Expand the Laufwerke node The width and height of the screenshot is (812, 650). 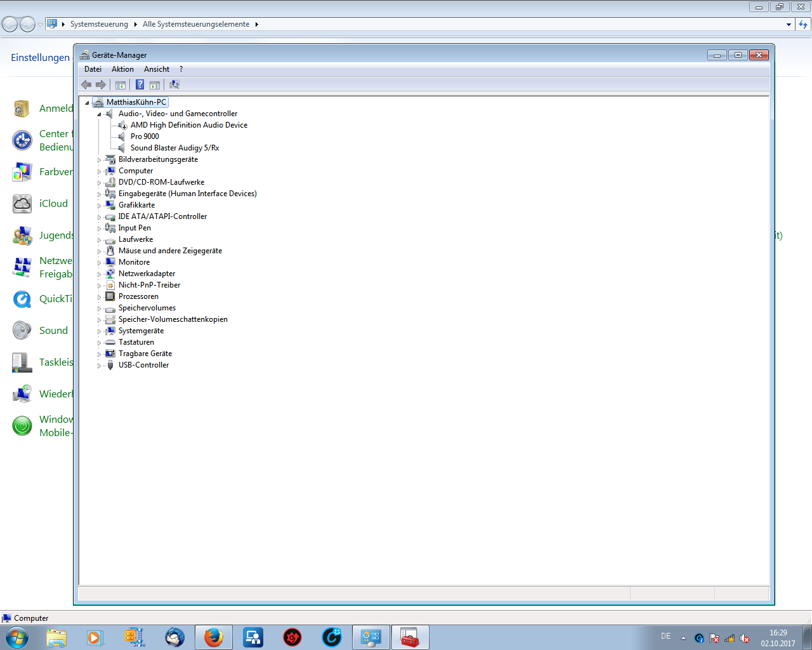pyautogui.click(x=99, y=240)
